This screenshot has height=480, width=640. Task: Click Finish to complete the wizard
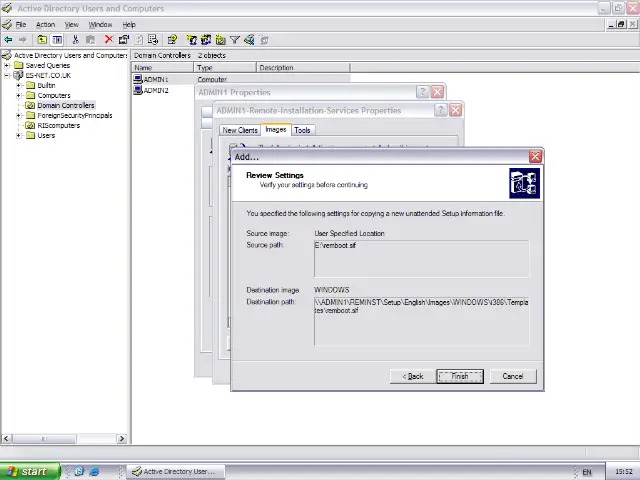click(x=460, y=376)
